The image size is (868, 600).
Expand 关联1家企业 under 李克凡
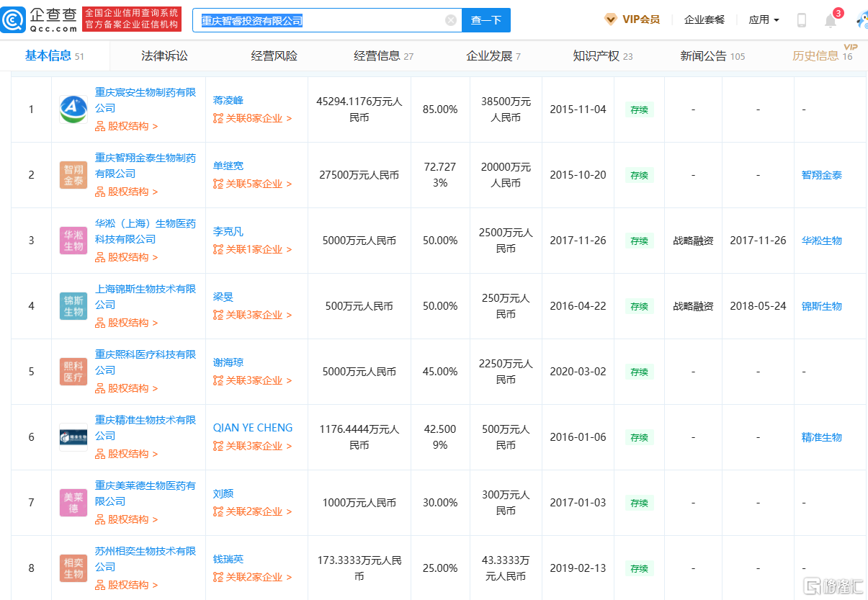coord(253,249)
